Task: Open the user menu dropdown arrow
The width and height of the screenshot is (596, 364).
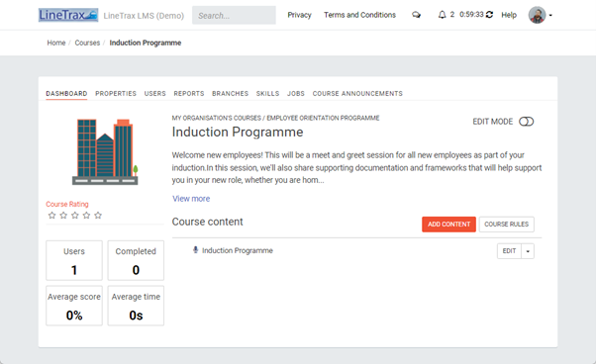Action: point(550,16)
